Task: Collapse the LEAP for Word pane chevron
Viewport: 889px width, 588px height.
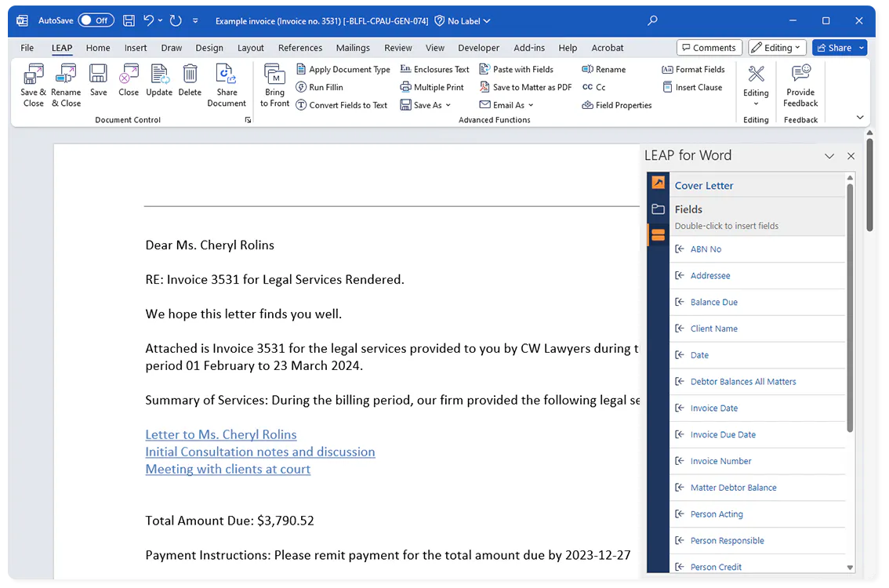Action: (829, 156)
